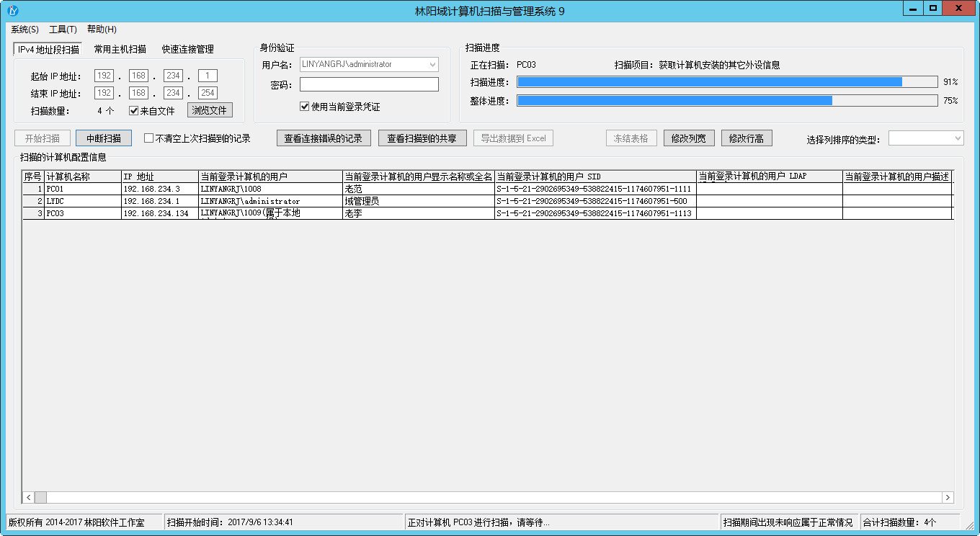Viewport: 980px width, 536px height.
Task: Click 当前登录计算机的用户描述 column header
Action: (x=897, y=177)
